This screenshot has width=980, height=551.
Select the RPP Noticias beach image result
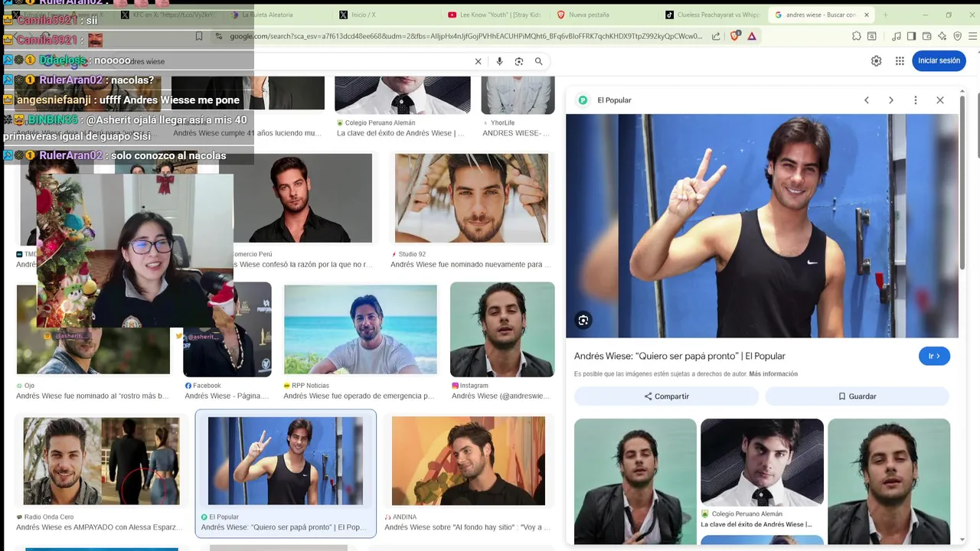361,329
